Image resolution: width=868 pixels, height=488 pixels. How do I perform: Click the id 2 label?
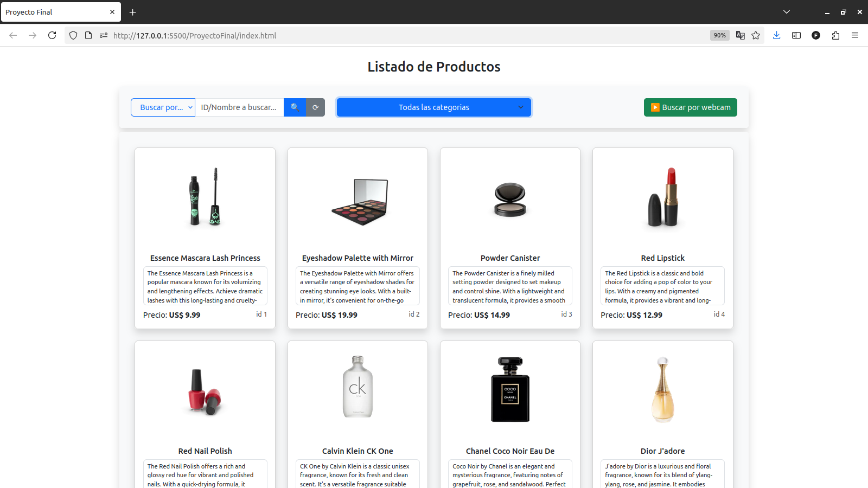tap(414, 314)
